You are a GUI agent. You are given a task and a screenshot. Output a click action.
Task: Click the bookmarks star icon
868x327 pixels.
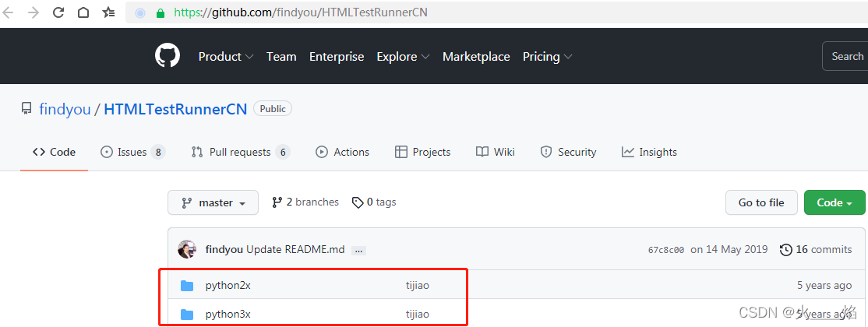point(109,12)
